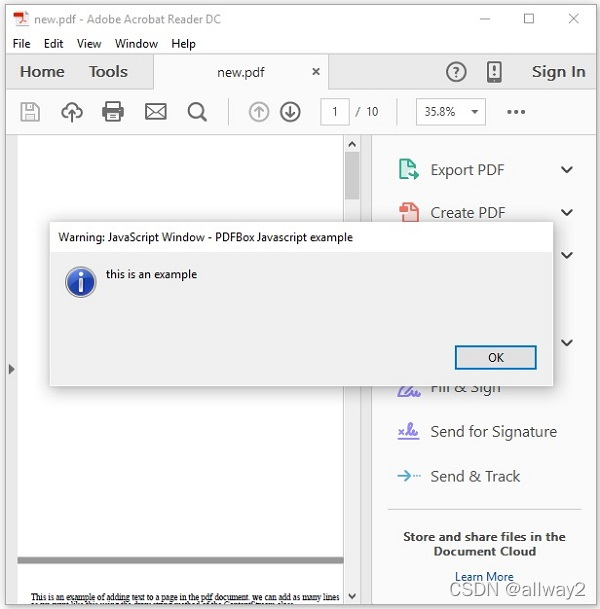This screenshot has height=609, width=600.
Task: Open the Edit menu
Action: (x=53, y=44)
